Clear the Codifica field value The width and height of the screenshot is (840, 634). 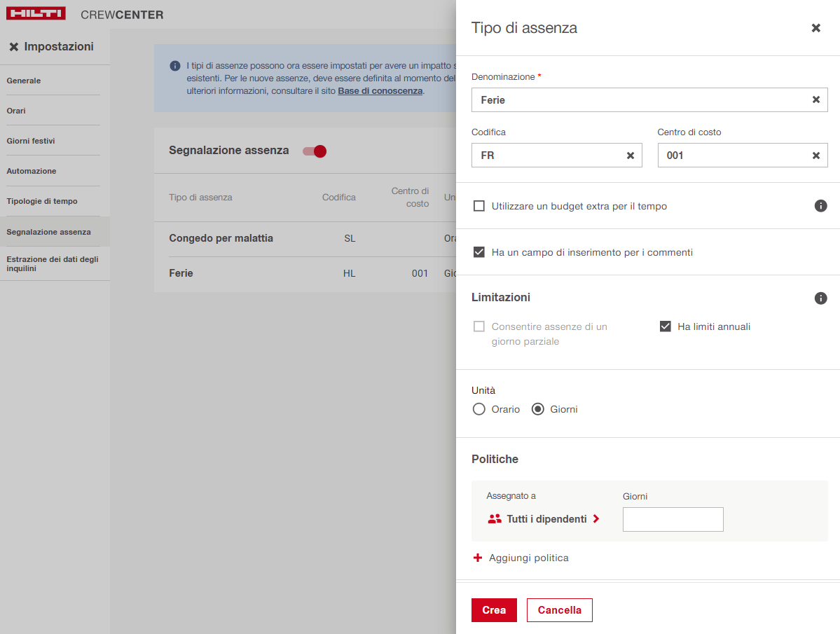pyautogui.click(x=630, y=156)
